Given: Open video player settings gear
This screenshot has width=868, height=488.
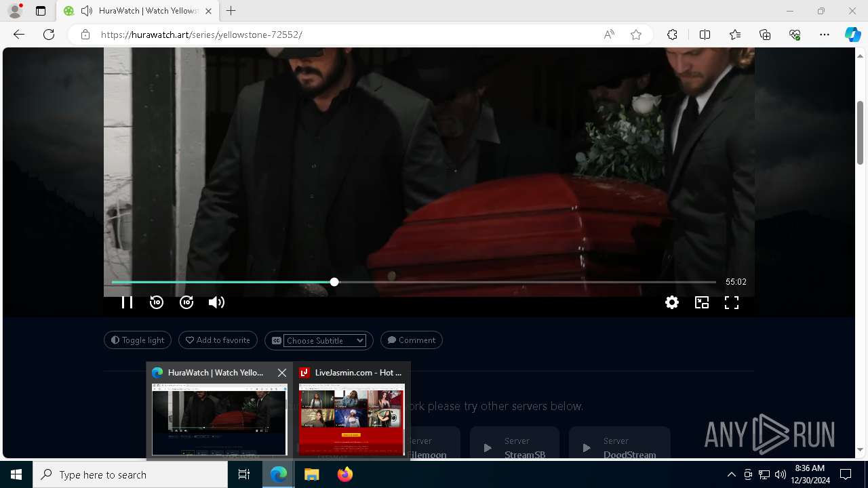Looking at the screenshot, I should 672,302.
